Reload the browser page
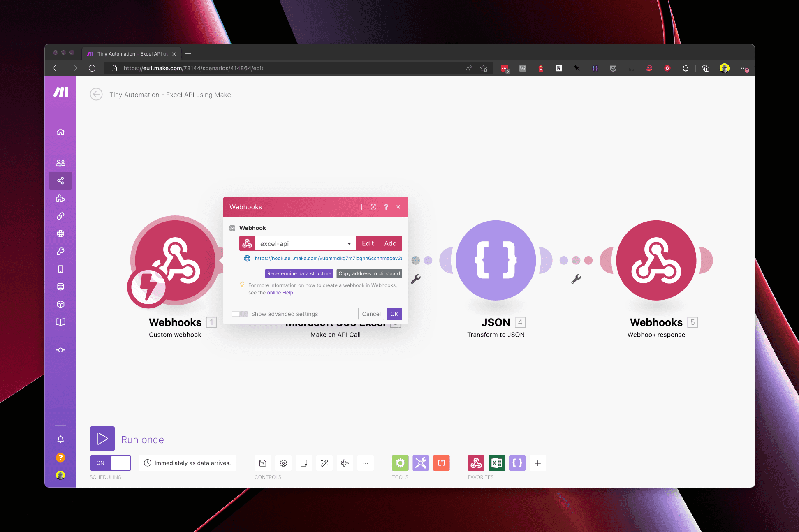799x532 pixels. coord(92,68)
